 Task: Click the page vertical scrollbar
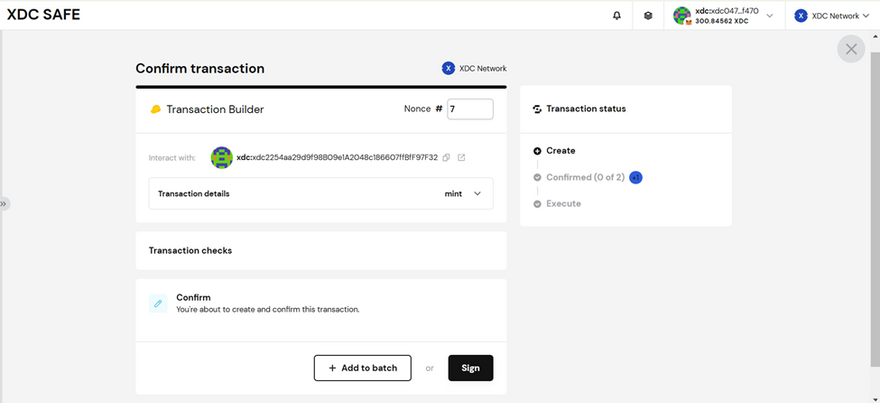pos(876,208)
